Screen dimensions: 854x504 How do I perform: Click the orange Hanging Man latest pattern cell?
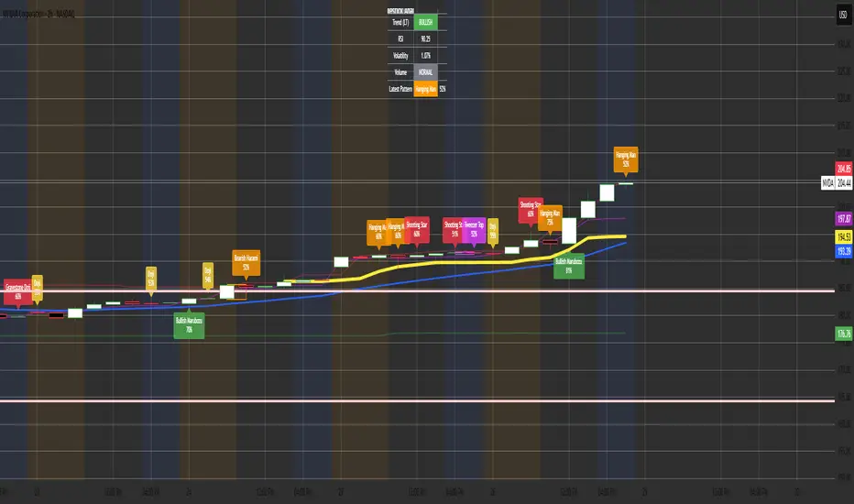pyautogui.click(x=425, y=89)
